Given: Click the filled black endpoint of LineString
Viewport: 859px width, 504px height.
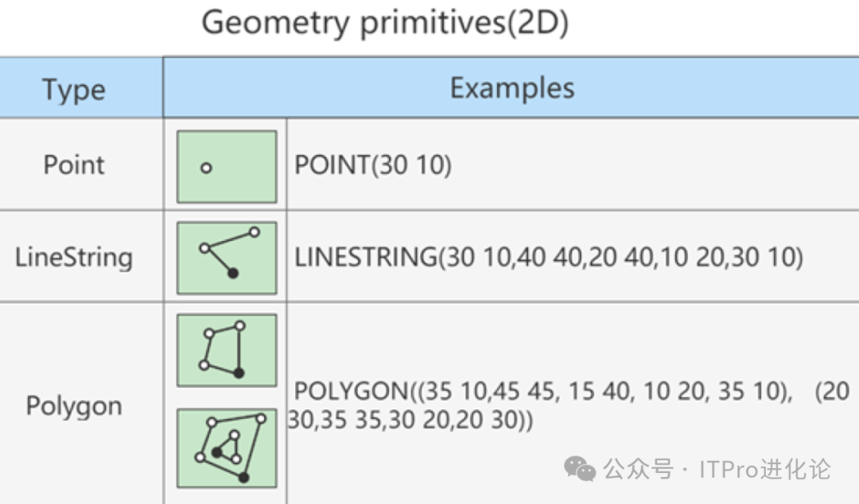Looking at the screenshot, I should click(x=233, y=273).
